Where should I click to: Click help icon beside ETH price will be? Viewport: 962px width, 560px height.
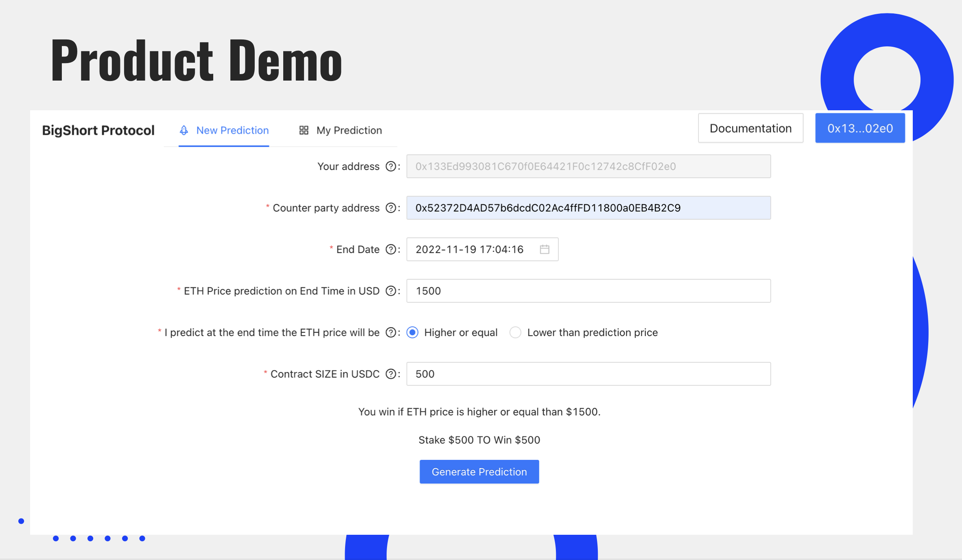tap(391, 332)
